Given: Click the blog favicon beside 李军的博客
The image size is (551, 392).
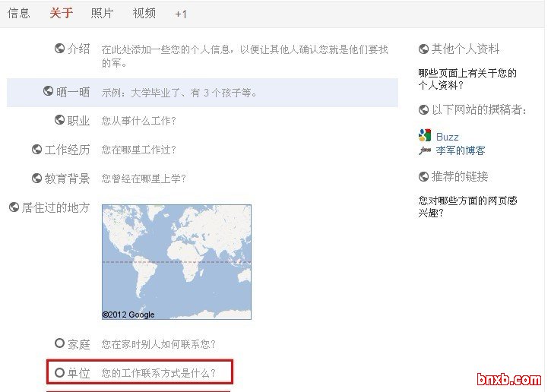Looking at the screenshot, I should pyautogui.click(x=425, y=150).
